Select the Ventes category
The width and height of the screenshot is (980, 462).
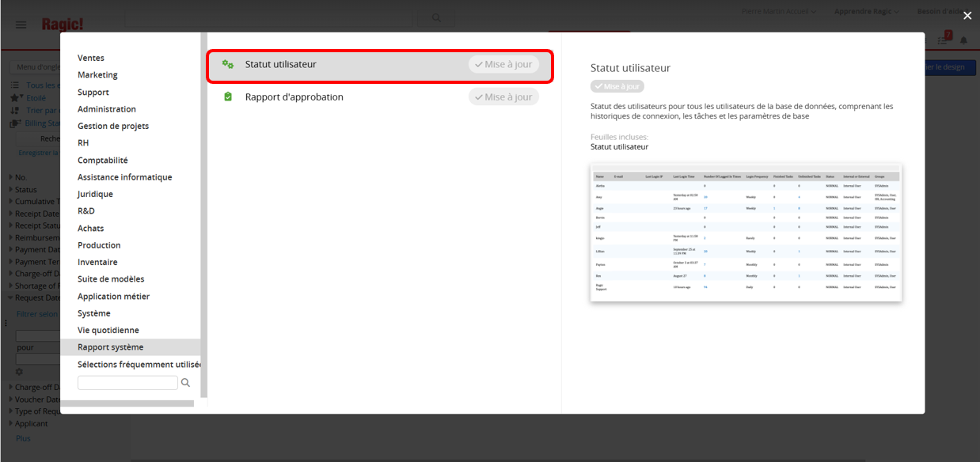tap(91, 58)
